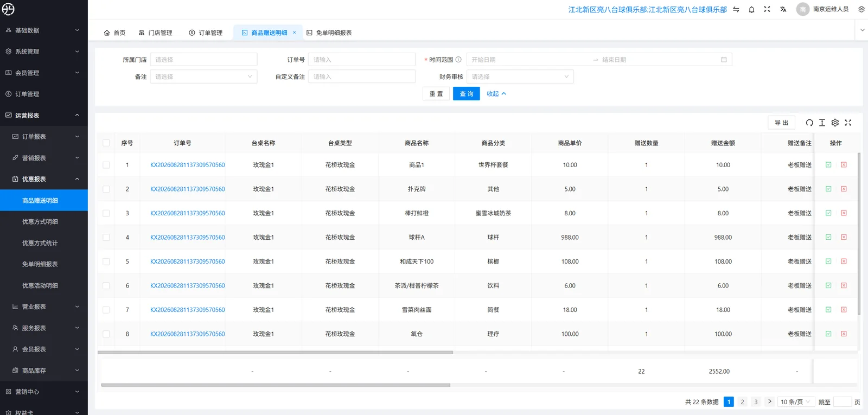The image size is (868, 415).
Task: Close the 商品赠送明细 tab
Action: pos(295,33)
